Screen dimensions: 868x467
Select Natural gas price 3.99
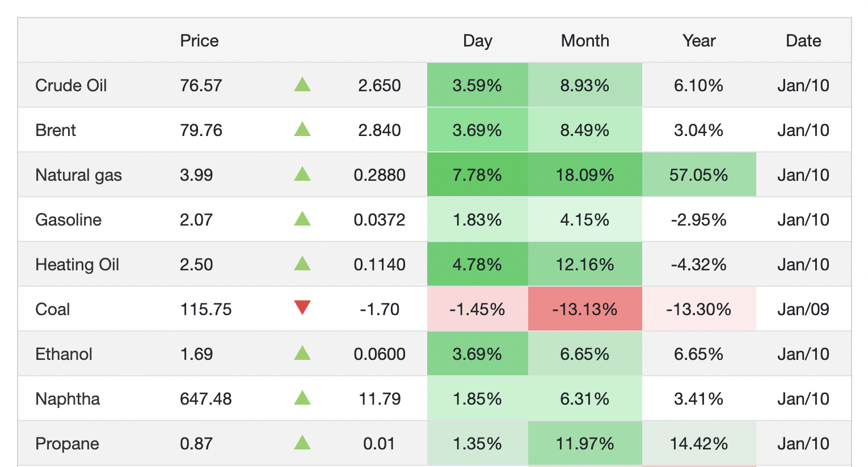coord(196,175)
